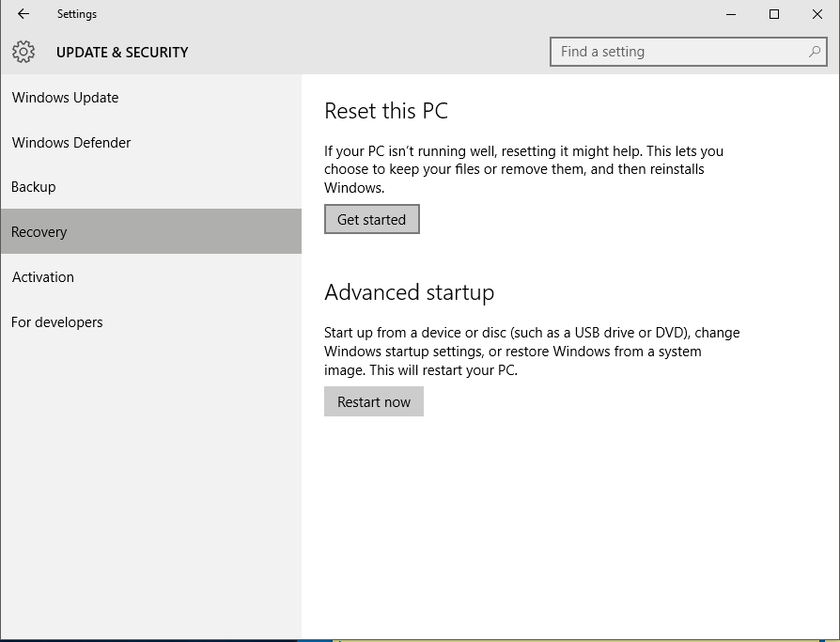Open the For developers section

click(150, 321)
